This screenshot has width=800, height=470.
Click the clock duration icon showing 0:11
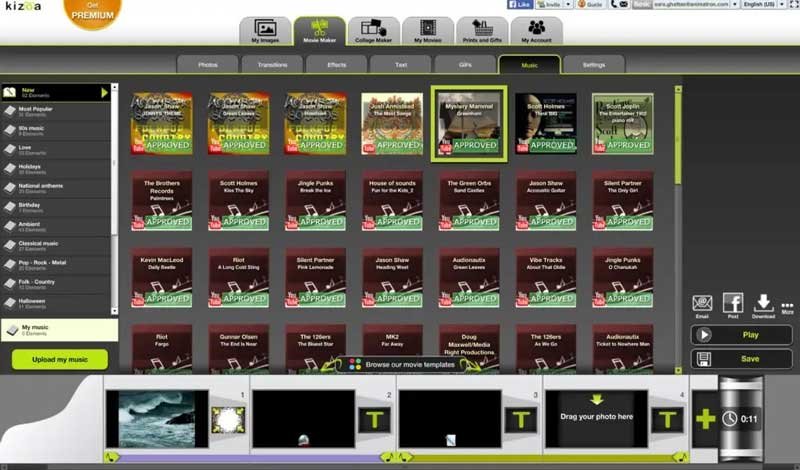click(741, 419)
